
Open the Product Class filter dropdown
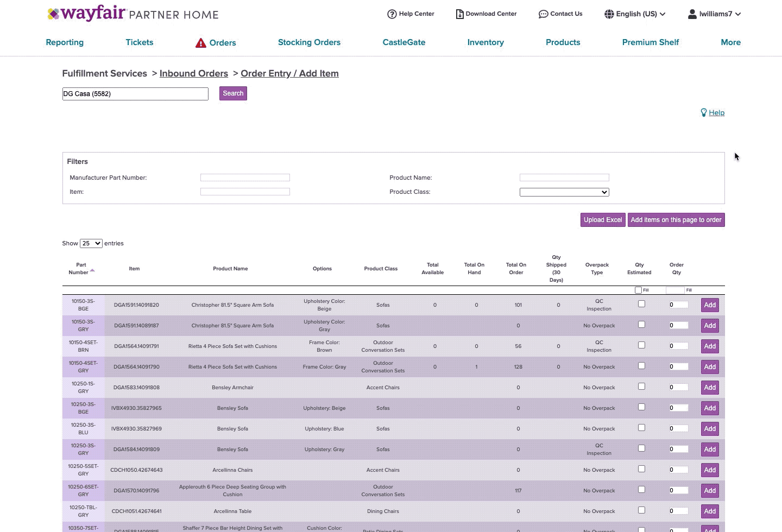tap(564, 192)
